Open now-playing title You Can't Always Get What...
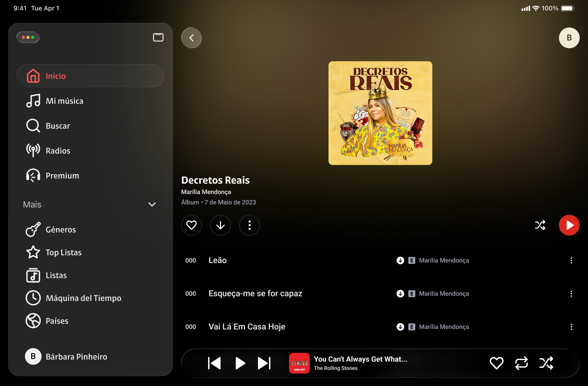 tap(360, 359)
